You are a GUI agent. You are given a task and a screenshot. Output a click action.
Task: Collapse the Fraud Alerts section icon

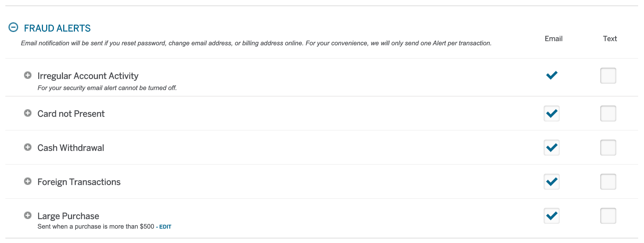coord(13,27)
